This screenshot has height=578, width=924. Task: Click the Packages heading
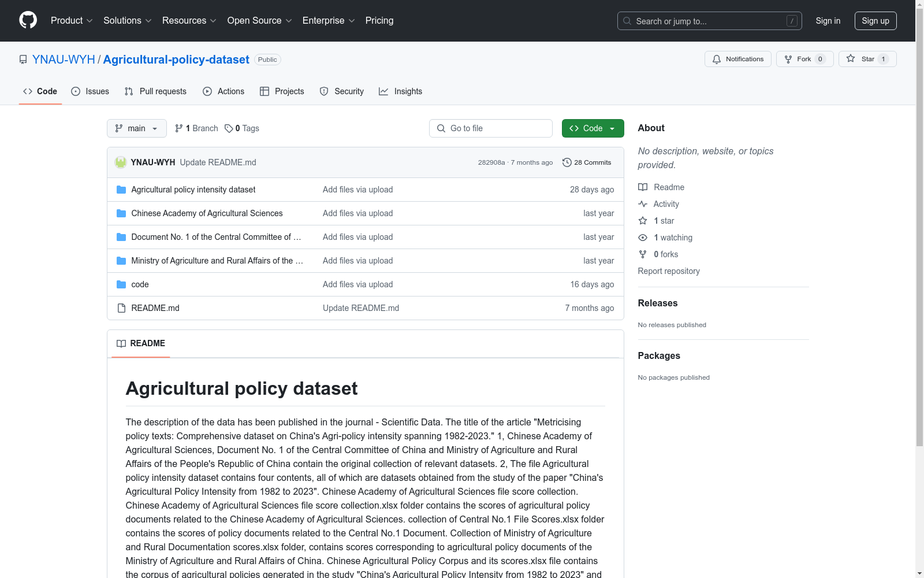pos(659,355)
